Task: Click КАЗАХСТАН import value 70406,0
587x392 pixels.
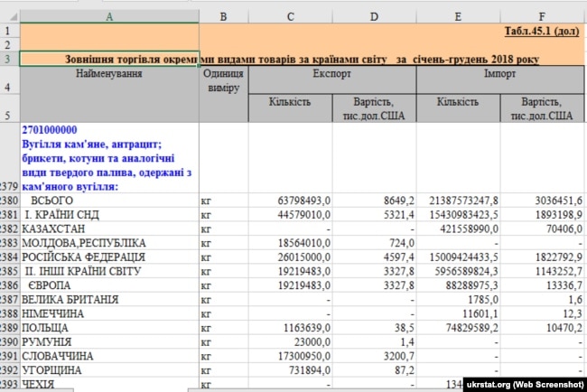Action: pyautogui.click(x=554, y=229)
